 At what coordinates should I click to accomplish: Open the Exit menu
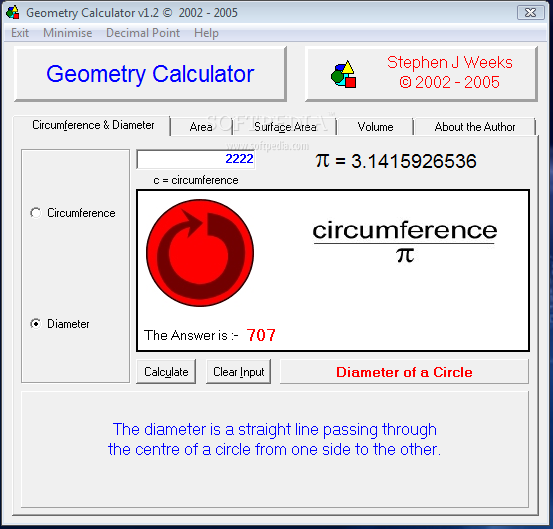coord(20,33)
